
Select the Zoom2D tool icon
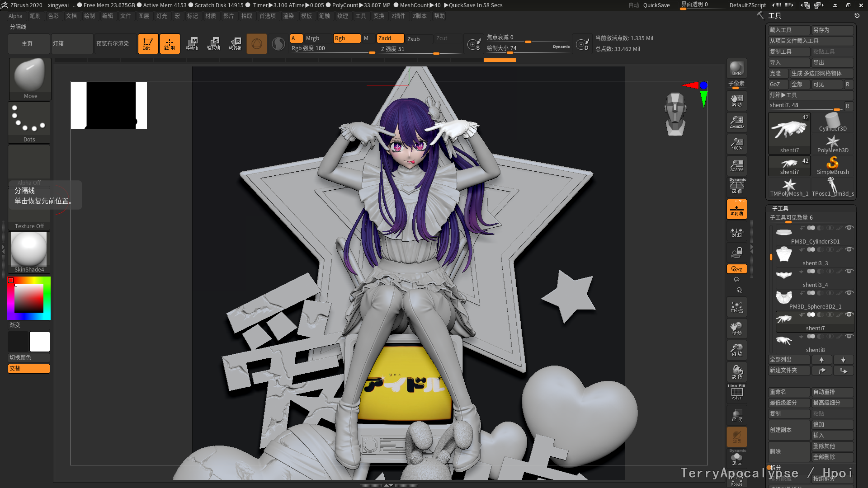click(x=736, y=122)
